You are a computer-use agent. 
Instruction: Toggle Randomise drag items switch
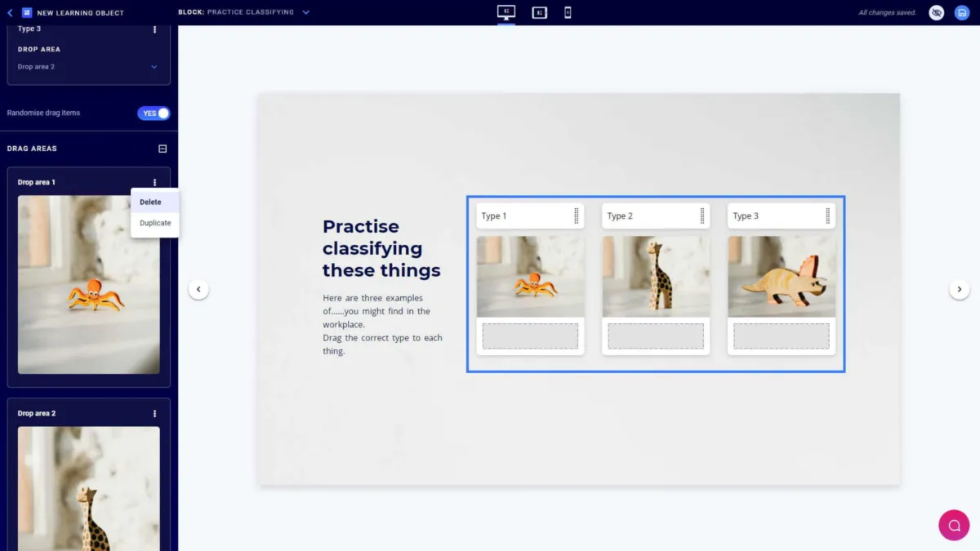coord(154,113)
